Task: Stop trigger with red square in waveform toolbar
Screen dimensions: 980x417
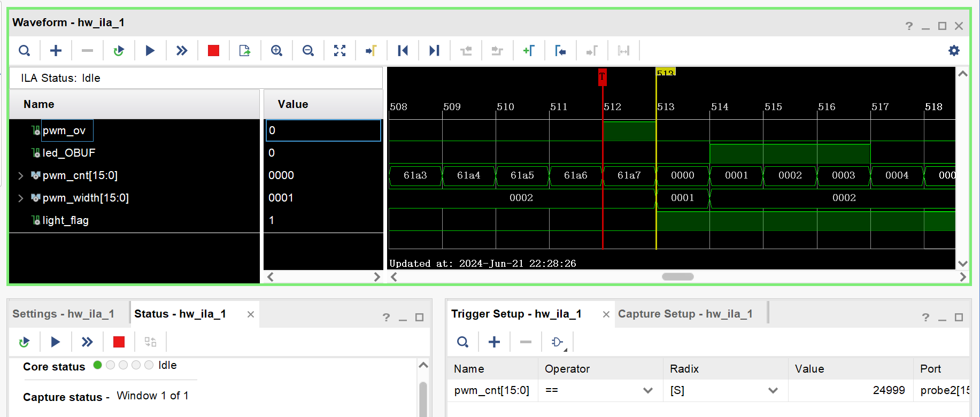Action: click(213, 51)
